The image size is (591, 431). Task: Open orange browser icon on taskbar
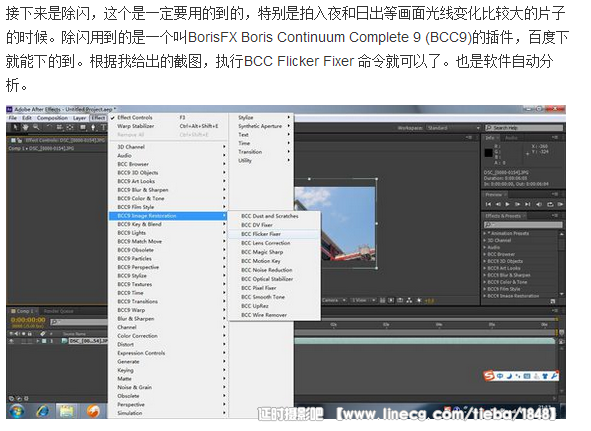93,411
